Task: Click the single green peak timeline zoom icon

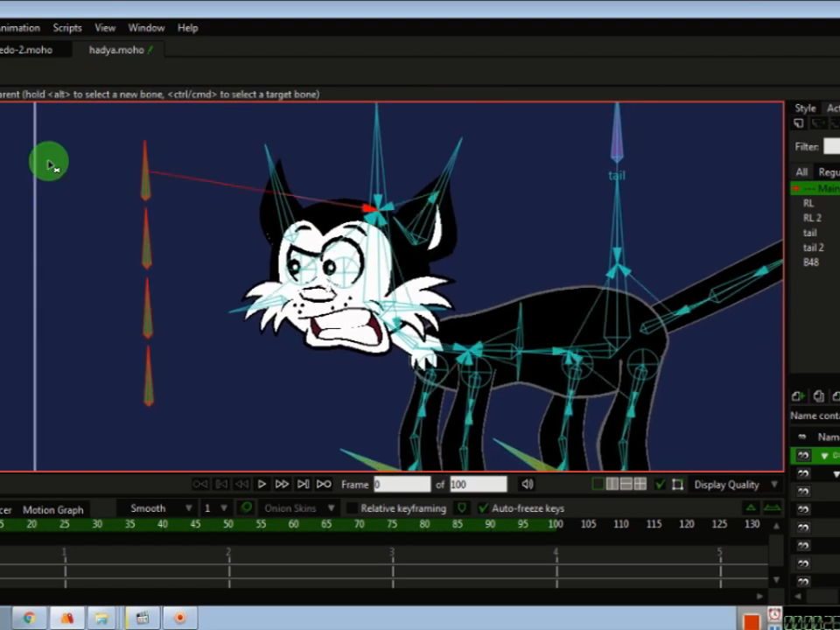Action: click(x=751, y=507)
